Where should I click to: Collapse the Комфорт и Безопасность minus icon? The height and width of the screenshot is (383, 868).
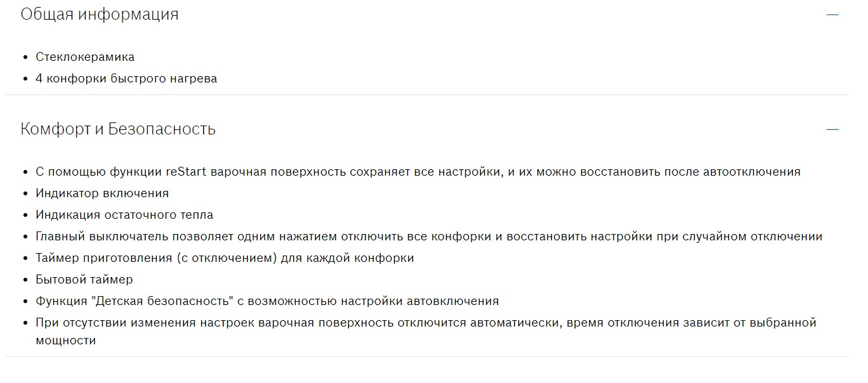[x=832, y=129]
